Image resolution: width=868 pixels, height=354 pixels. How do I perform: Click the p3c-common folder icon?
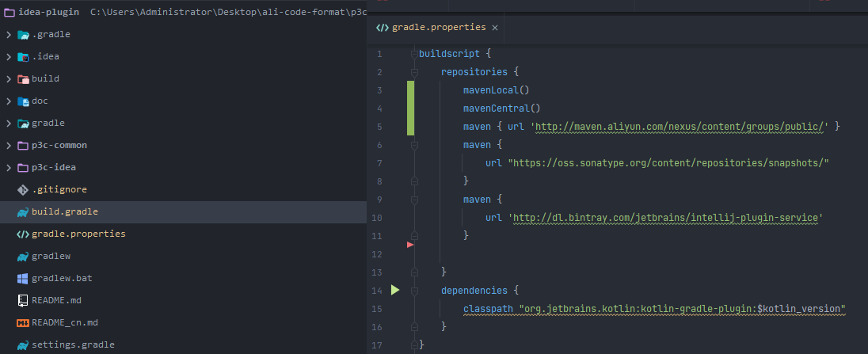[23, 146]
